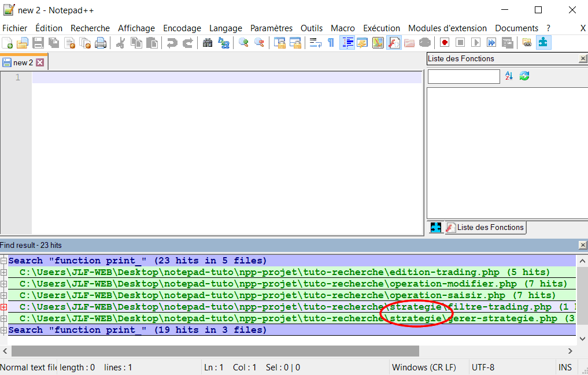Collapse the 23 hits search result node
The height and width of the screenshot is (375, 588).
click(x=3, y=261)
